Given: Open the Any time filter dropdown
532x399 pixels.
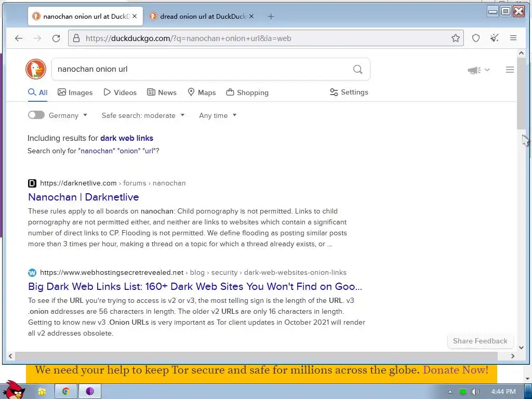Looking at the screenshot, I should [218, 115].
